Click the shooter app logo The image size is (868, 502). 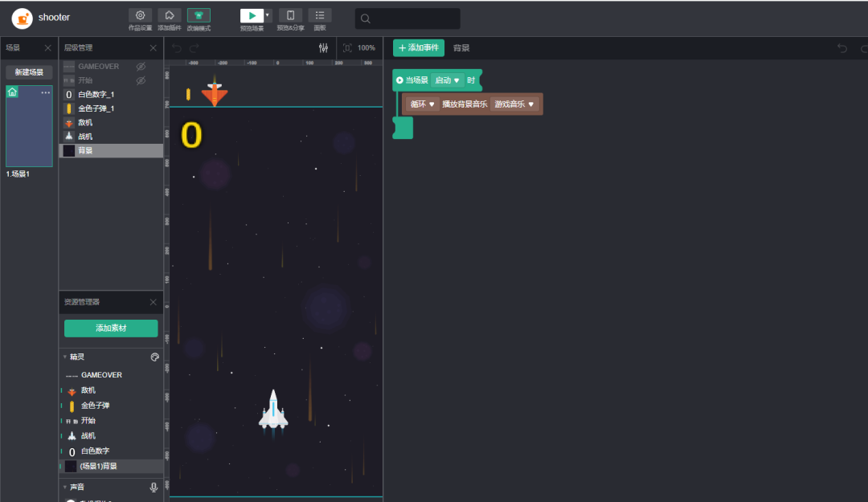point(23,18)
